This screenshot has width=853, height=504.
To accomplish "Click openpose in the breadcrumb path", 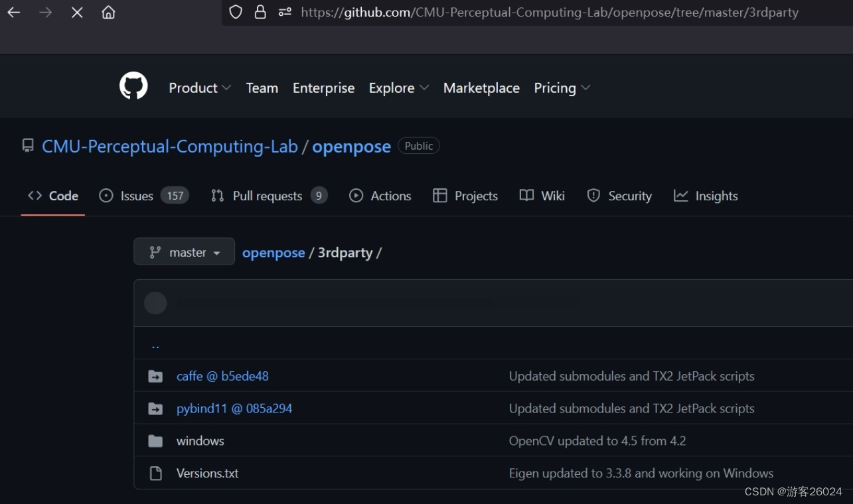I will pyautogui.click(x=273, y=253).
